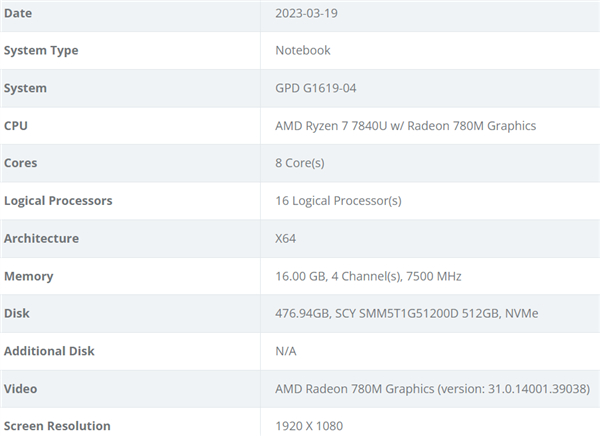Click the Architecture row label
The height and width of the screenshot is (436, 600).
click(x=41, y=238)
